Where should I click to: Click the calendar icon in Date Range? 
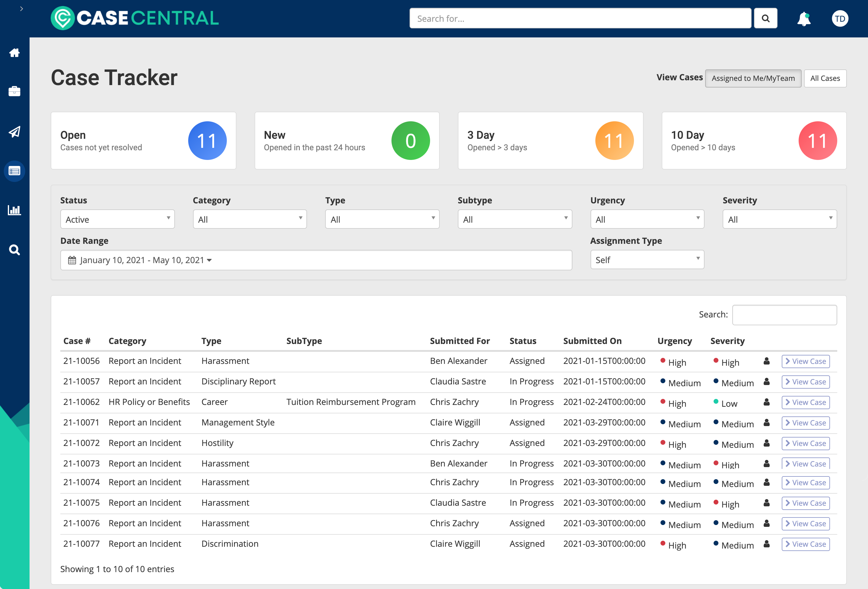(x=72, y=260)
